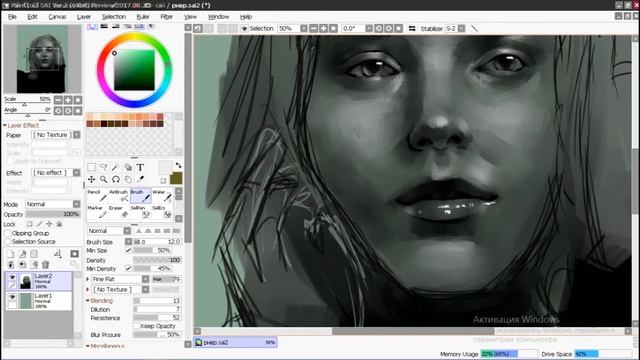
Task: Select the AirBrush tool
Action: coord(119,196)
